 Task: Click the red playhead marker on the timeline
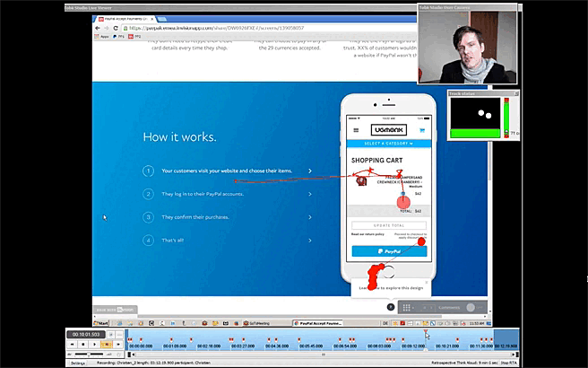tap(426, 331)
